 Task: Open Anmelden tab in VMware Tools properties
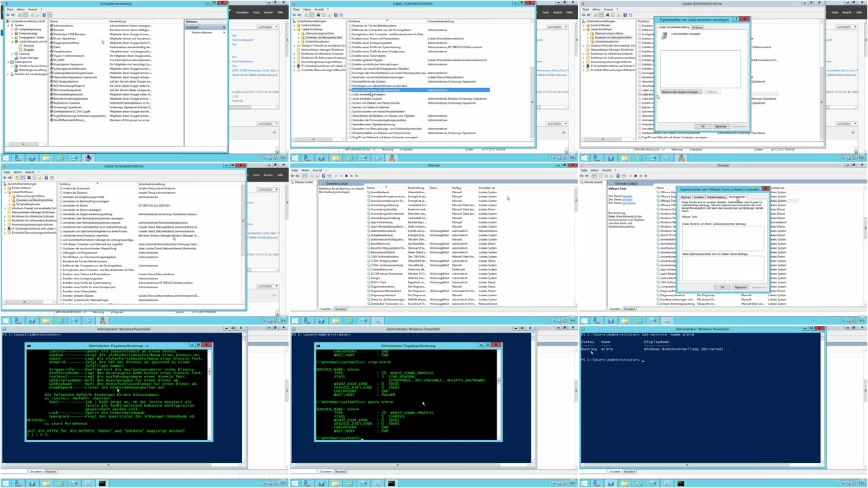(699, 197)
